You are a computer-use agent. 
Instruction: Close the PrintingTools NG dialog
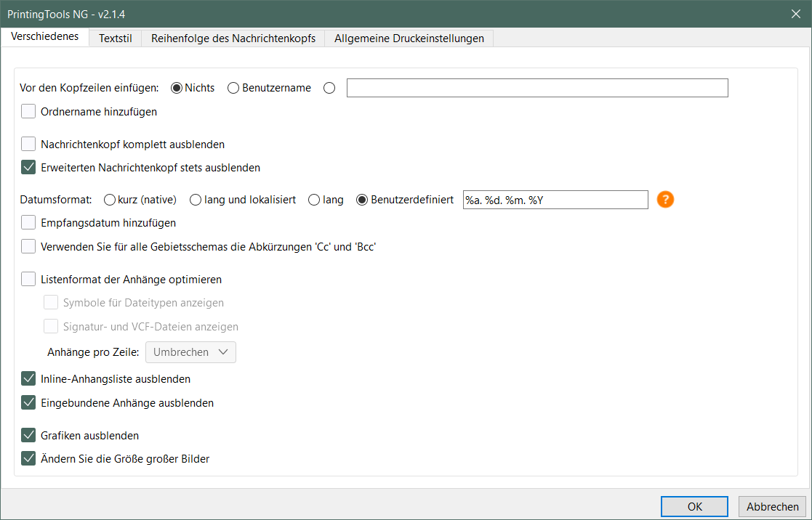click(796, 14)
